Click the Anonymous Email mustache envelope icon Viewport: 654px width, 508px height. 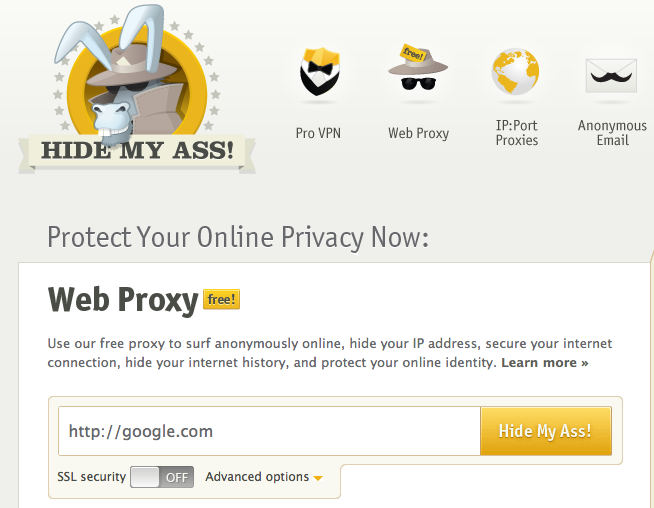pyautogui.click(x=612, y=73)
